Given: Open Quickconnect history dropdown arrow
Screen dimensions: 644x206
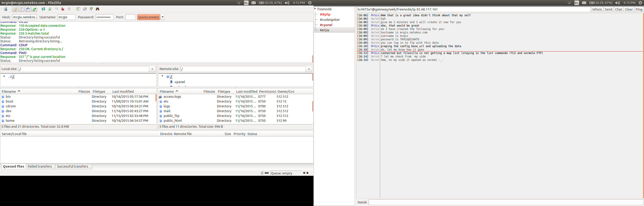Looking at the screenshot, I should tap(163, 17).
